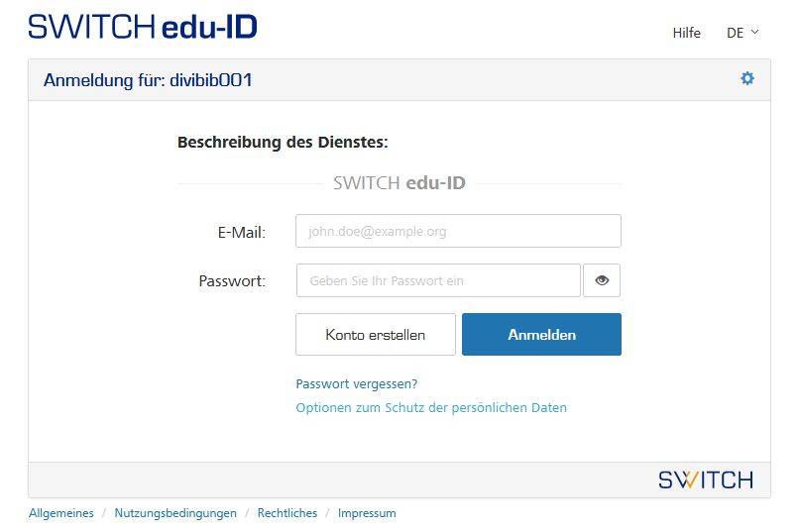
Task: Toggle password visibility eye icon
Action: [x=602, y=280]
